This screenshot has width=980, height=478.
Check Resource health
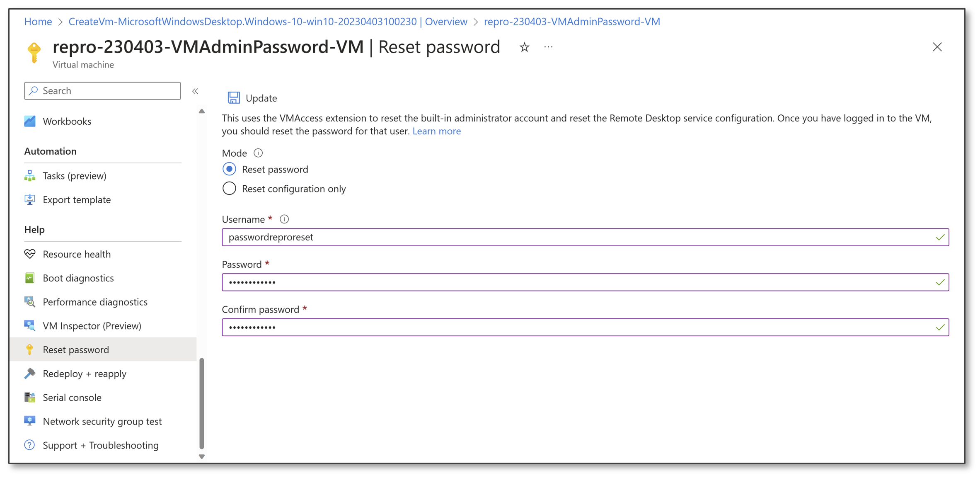click(77, 254)
